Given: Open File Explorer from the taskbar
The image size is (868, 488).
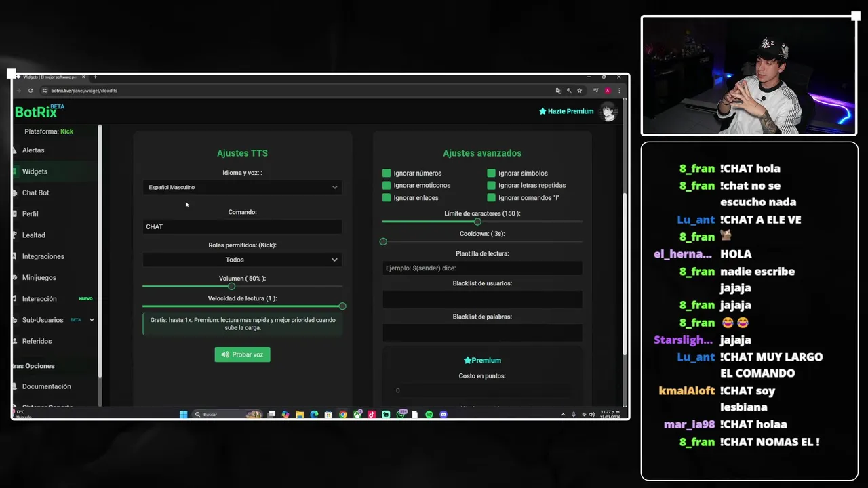Looking at the screenshot, I should click(300, 414).
